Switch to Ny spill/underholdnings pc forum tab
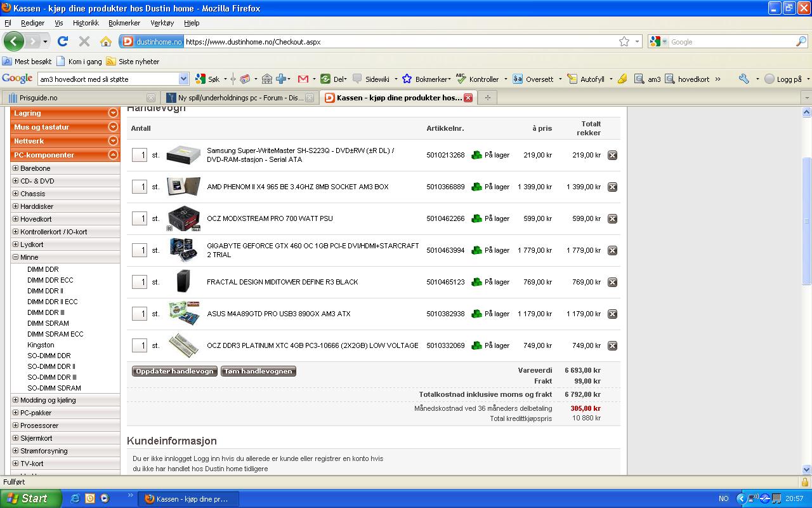This screenshot has height=508, width=812. click(239, 98)
